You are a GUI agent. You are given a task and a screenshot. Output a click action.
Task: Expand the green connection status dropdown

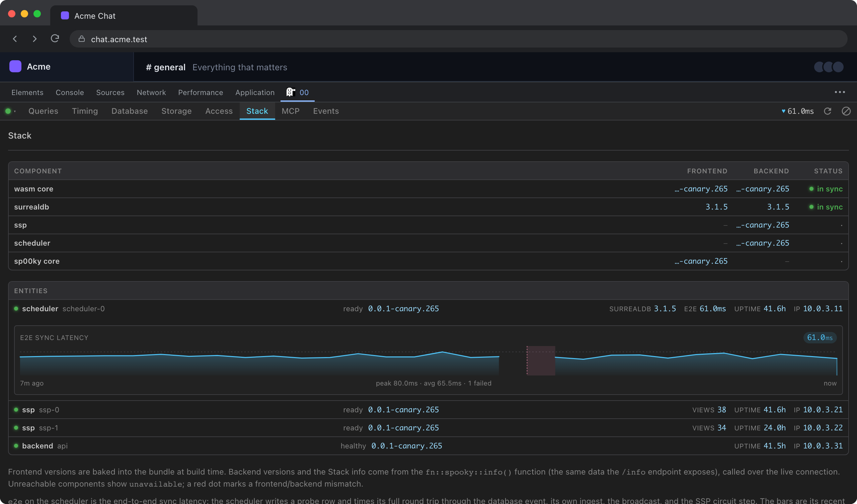pyautogui.click(x=10, y=111)
